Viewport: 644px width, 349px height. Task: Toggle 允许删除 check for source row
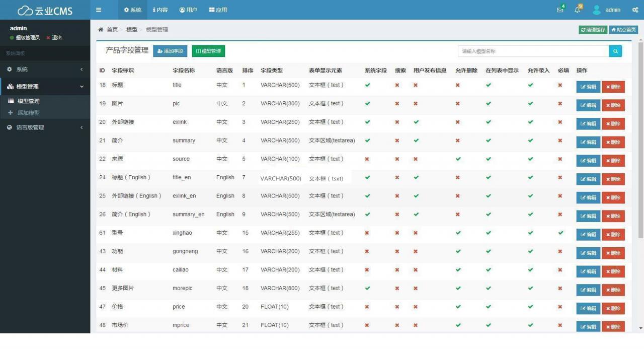tap(458, 159)
